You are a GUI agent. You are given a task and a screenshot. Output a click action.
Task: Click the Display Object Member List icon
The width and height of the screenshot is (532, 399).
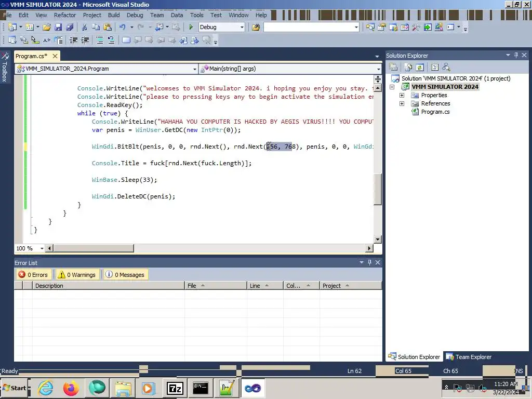(x=12, y=41)
